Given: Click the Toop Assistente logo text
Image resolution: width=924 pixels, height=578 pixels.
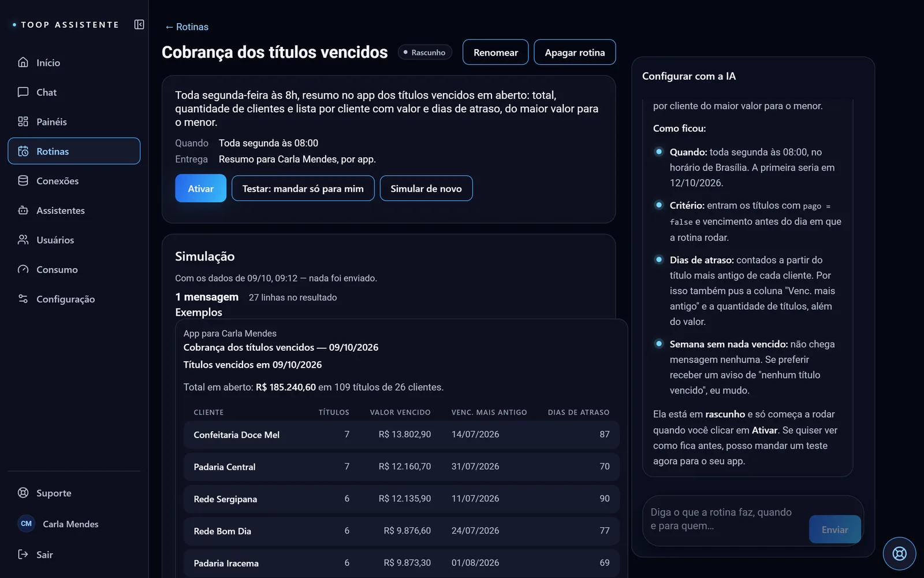Looking at the screenshot, I should [x=70, y=25].
